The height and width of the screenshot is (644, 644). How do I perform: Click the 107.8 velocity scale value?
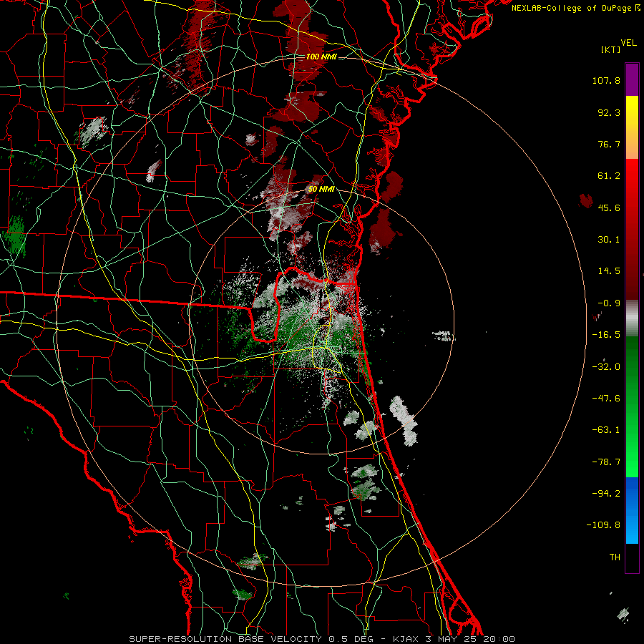click(606, 80)
